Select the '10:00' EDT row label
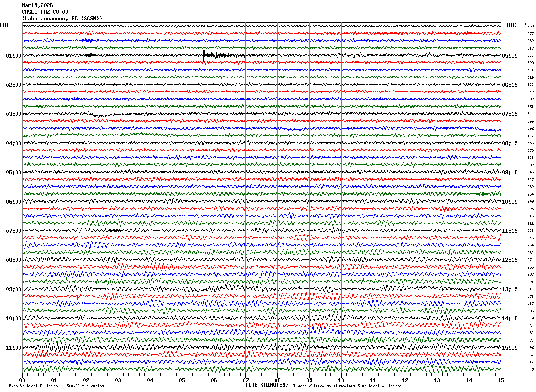 click(14, 319)
